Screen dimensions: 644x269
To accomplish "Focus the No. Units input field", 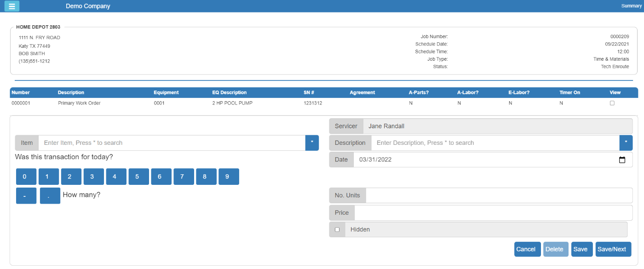I will (x=499, y=195).
